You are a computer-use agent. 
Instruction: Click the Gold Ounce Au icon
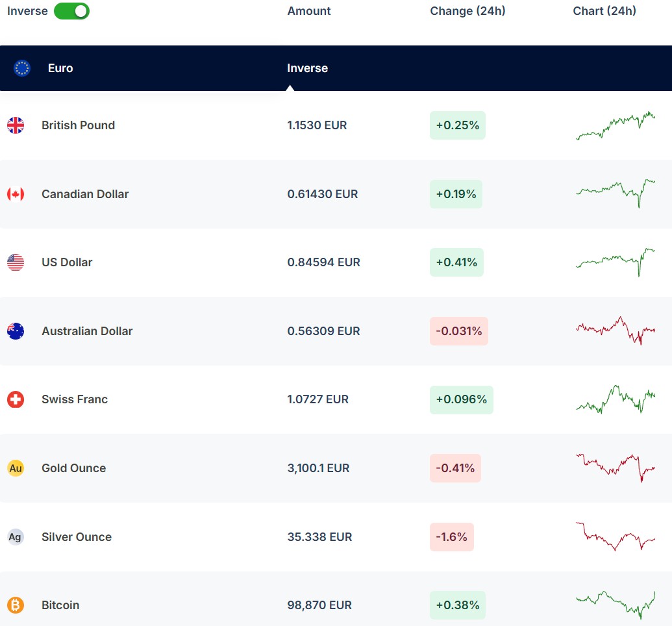[x=16, y=468]
